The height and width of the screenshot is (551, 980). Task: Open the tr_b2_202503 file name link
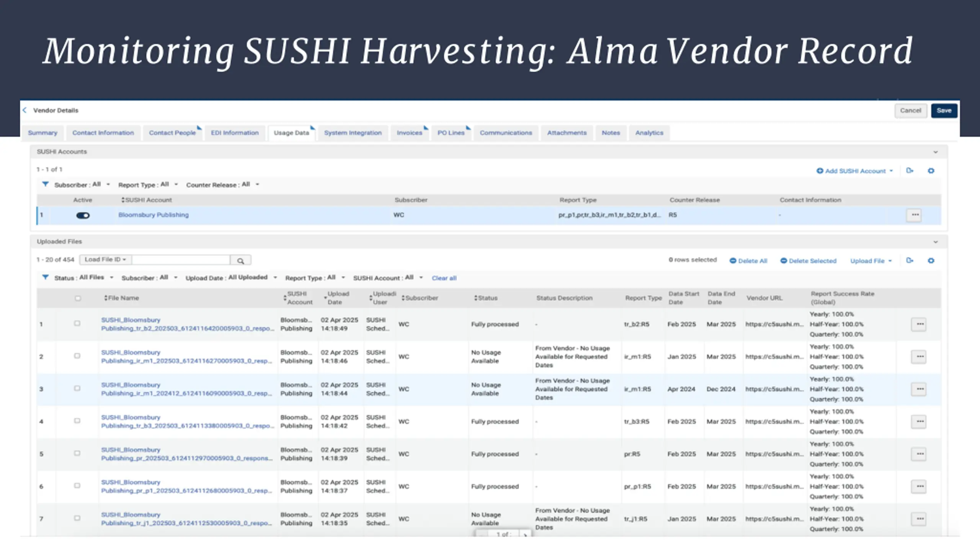click(x=187, y=324)
